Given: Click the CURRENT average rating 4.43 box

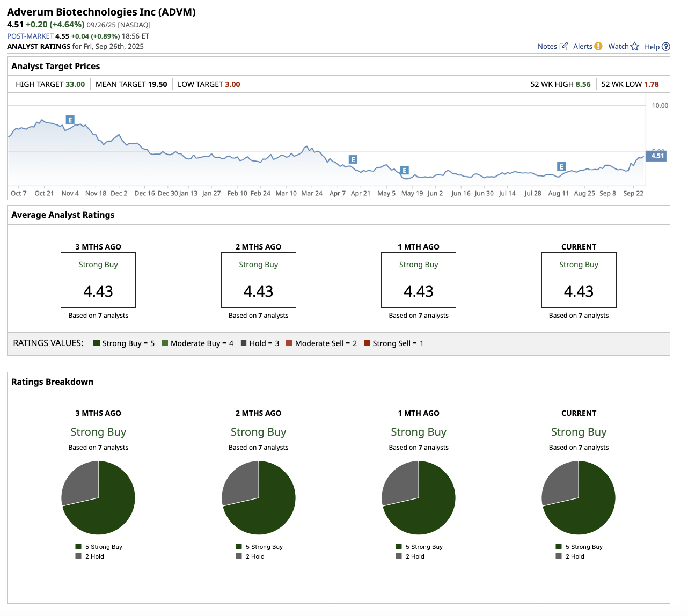Looking at the screenshot, I should (579, 280).
